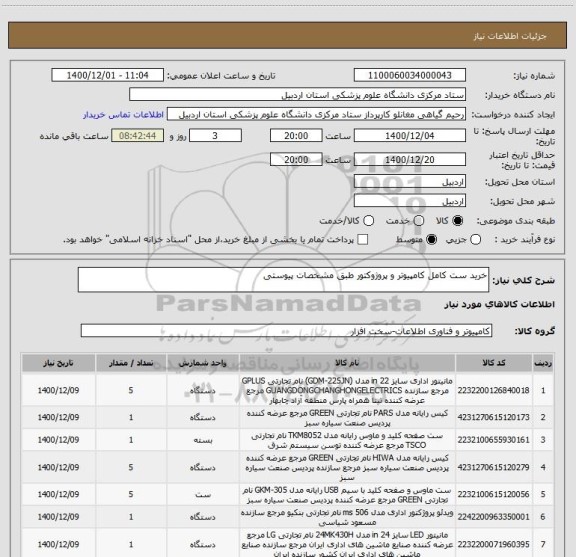The width and height of the screenshot is (576, 557).
Task: Click product code 2232100655930161
Action: (x=493, y=440)
